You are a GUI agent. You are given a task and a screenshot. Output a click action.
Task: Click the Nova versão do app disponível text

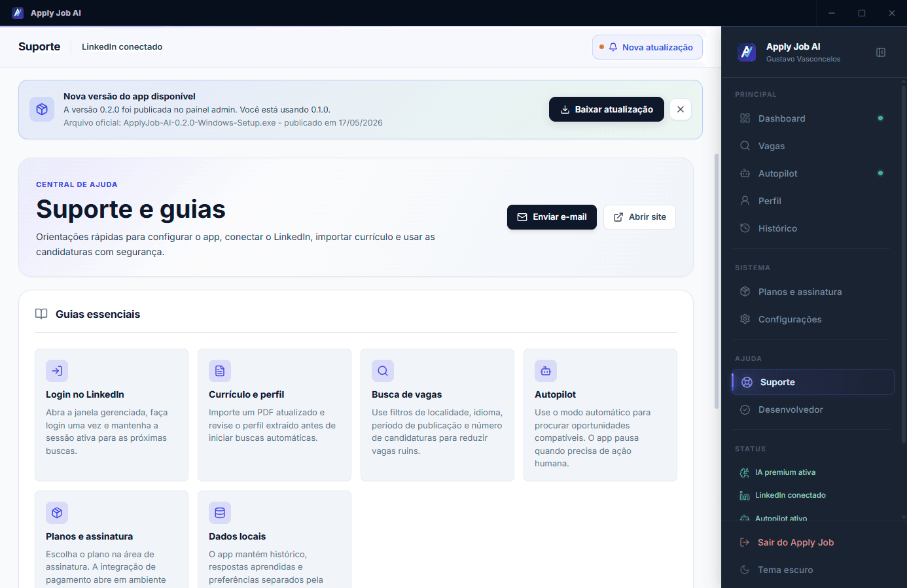[130, 96]
